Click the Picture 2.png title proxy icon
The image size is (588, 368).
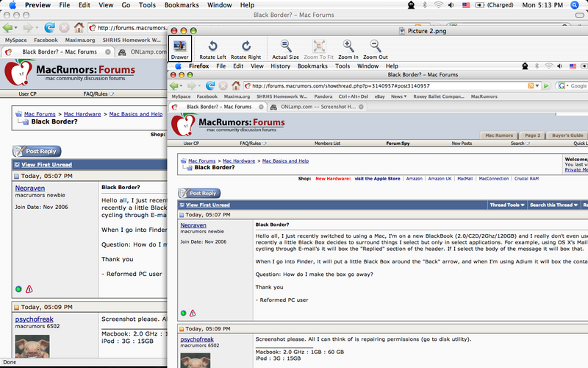(402, 31)
